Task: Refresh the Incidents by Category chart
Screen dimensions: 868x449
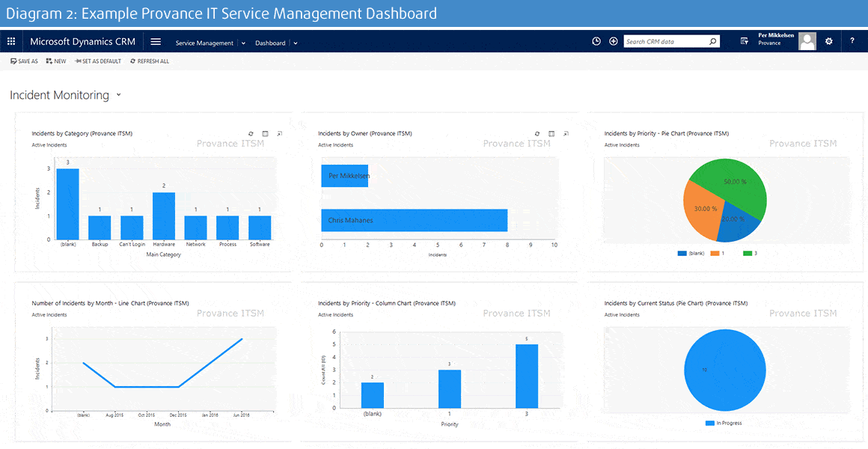Action: pyautogui.click(x=251, y=133)
